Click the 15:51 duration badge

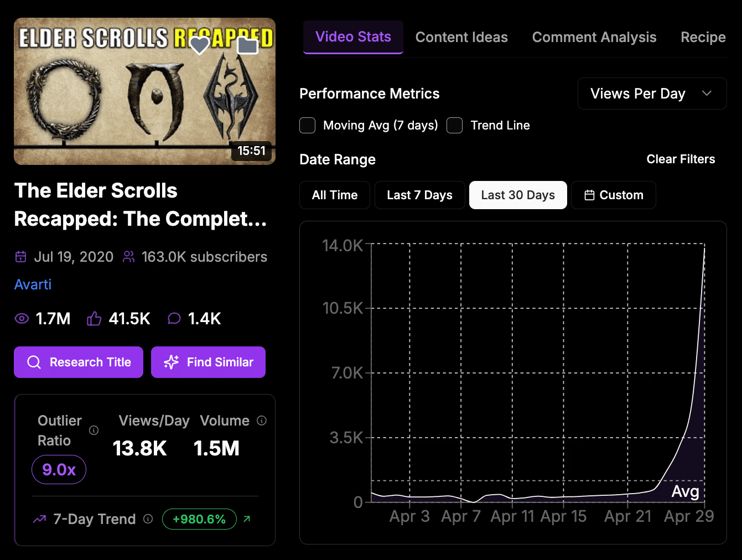coord(251,151)
